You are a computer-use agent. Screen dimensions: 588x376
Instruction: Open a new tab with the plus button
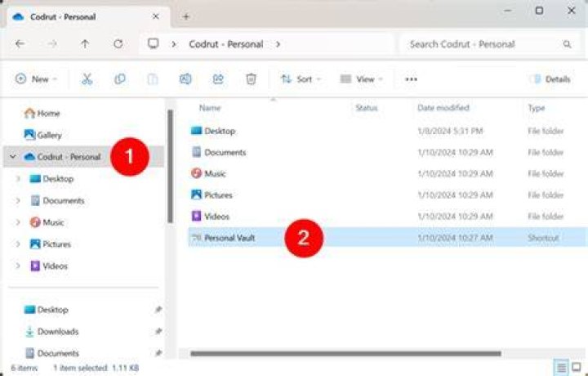point(186,16)
